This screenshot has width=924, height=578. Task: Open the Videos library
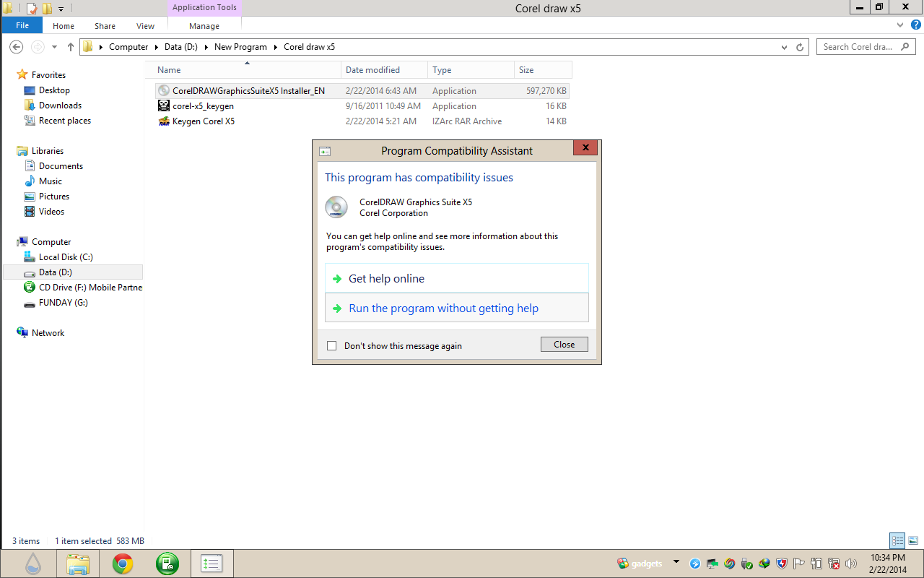[51, 212]
